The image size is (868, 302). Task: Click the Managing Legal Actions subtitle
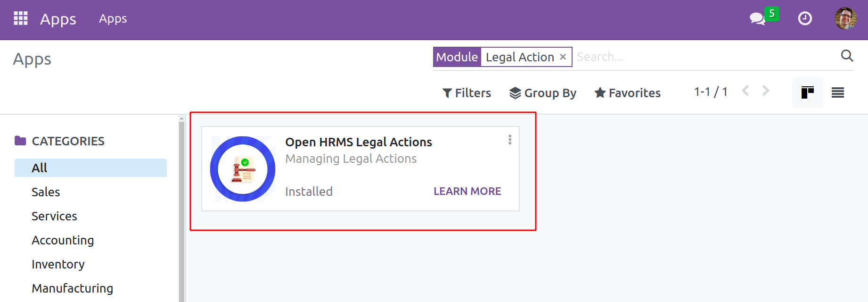[351, 159]
